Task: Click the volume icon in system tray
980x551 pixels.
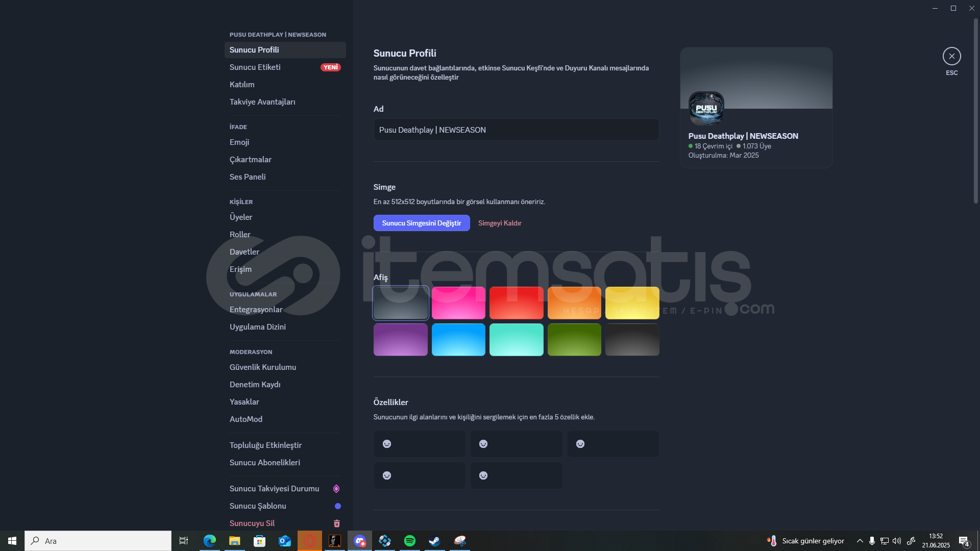Action: point(897,541)
